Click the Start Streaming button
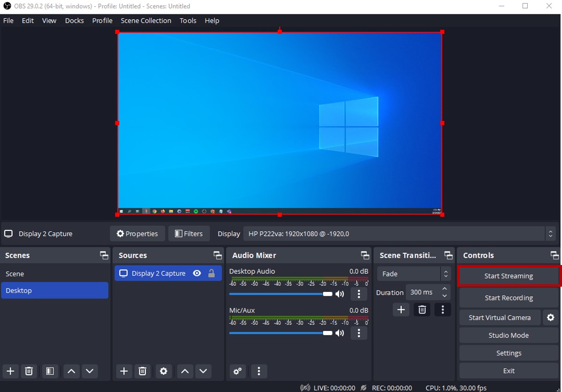562x392 pixels. (509, 276)
